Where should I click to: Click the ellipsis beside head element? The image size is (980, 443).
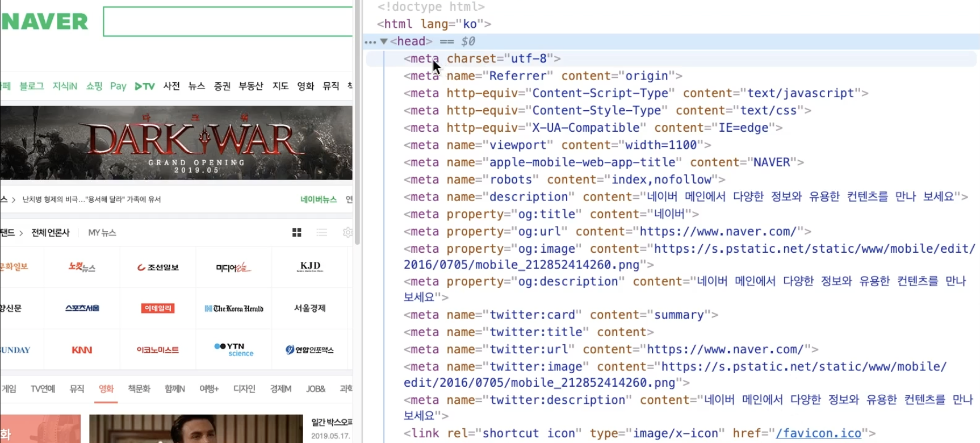(x=370, y=41)
